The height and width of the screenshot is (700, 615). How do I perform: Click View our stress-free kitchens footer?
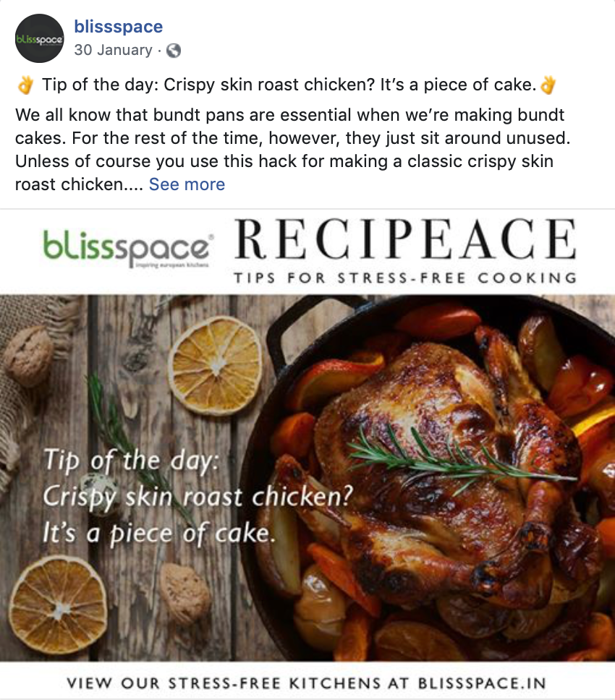[306, 683]
